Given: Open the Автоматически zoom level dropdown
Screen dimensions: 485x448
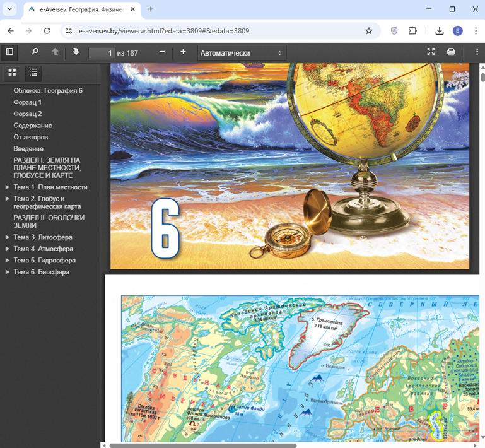Looking at the screenshot, I should click(x=241, y=53).
